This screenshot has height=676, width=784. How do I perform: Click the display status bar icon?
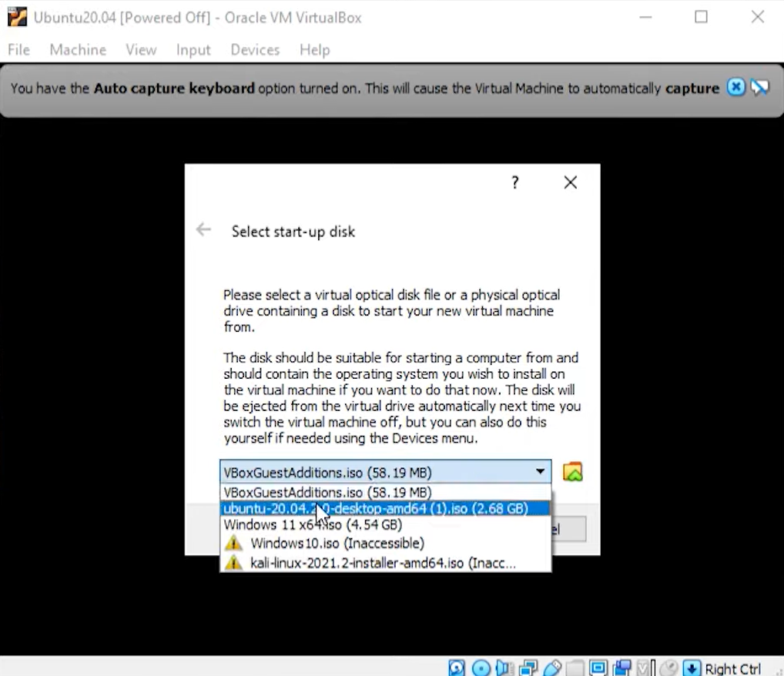pyautogui.click(x=598, y=667)
